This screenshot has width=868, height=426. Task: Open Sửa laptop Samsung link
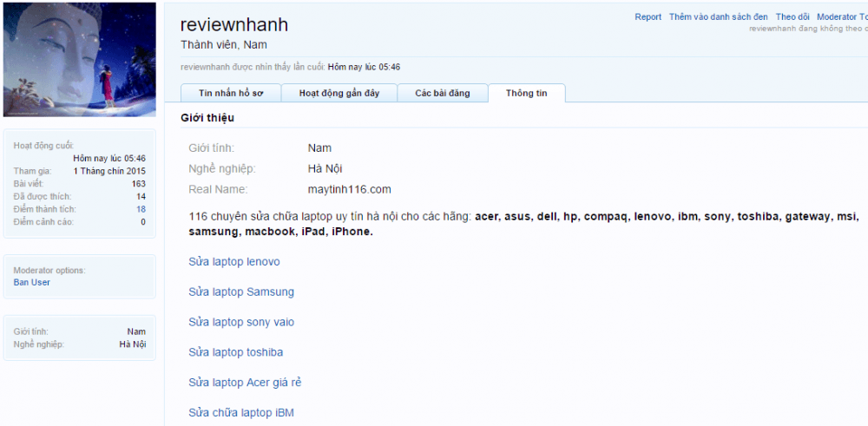coord(241,292)
